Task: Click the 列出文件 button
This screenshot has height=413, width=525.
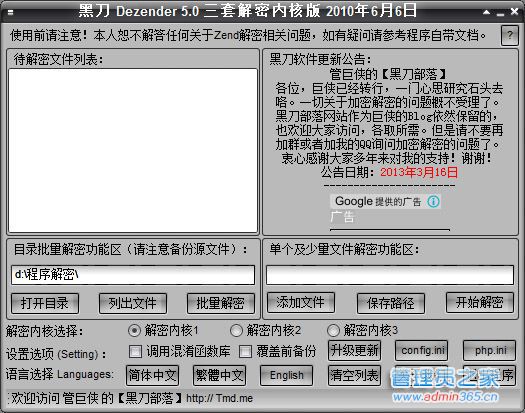Action: tap(133, 303)
